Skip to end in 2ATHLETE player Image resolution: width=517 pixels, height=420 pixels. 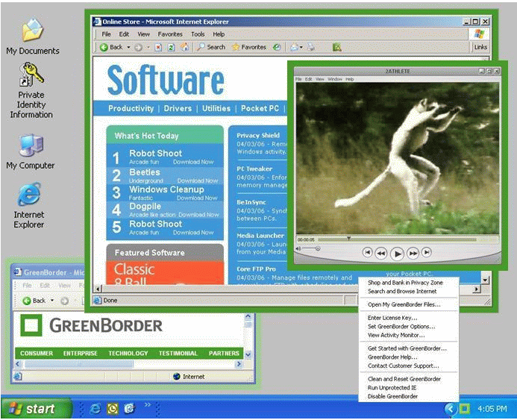tap(427, 252)
